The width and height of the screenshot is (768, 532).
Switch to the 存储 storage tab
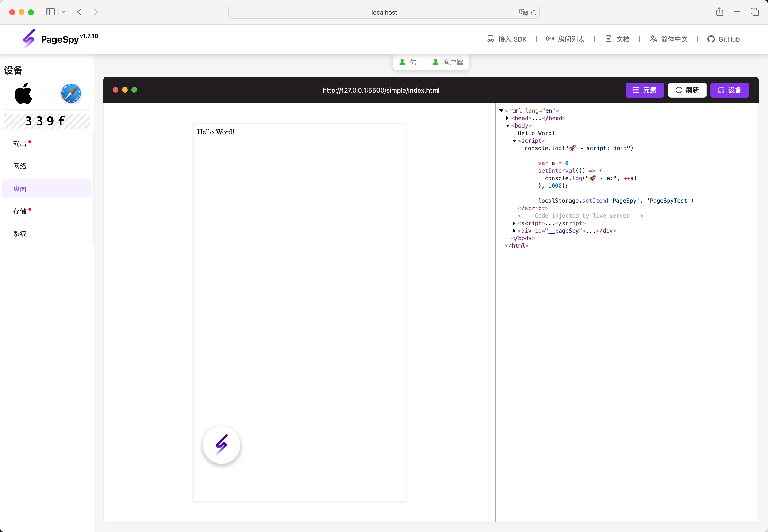pos(47,211)
